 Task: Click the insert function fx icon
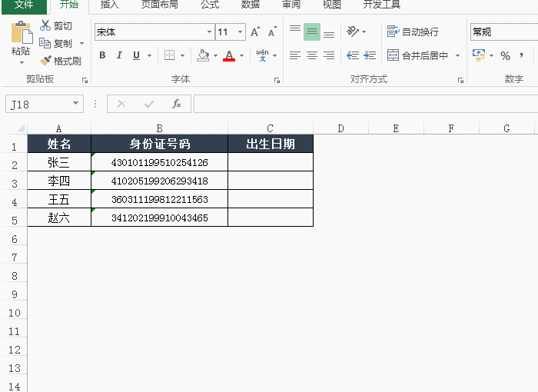coord(177,104)
